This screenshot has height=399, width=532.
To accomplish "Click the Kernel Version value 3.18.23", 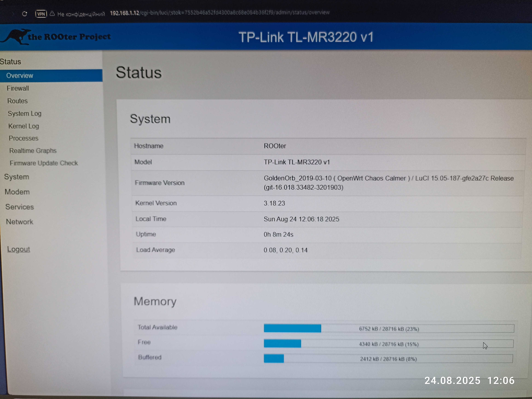I will tap(274, 203).
